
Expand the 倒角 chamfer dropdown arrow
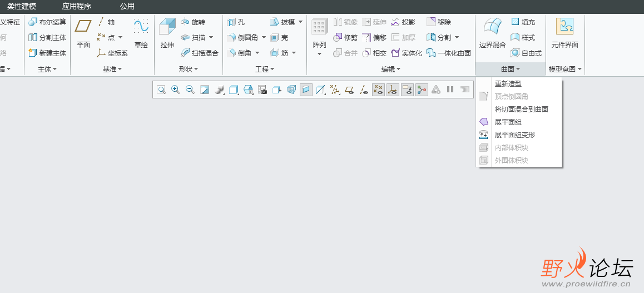pyautogui.click(x=257, y=53)
